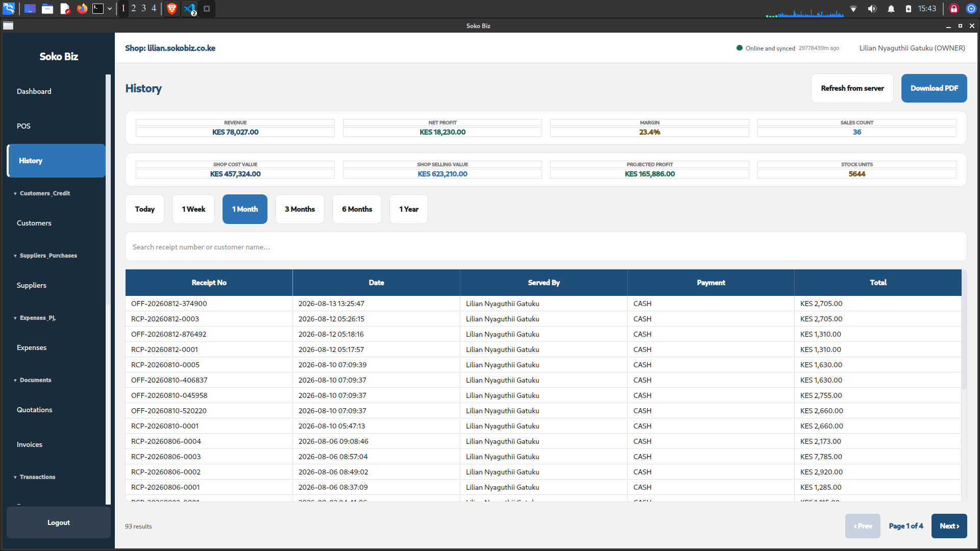Select the 1 Year filter tab
The width and height of the screenshot is (980, 551).
(409, 209)
